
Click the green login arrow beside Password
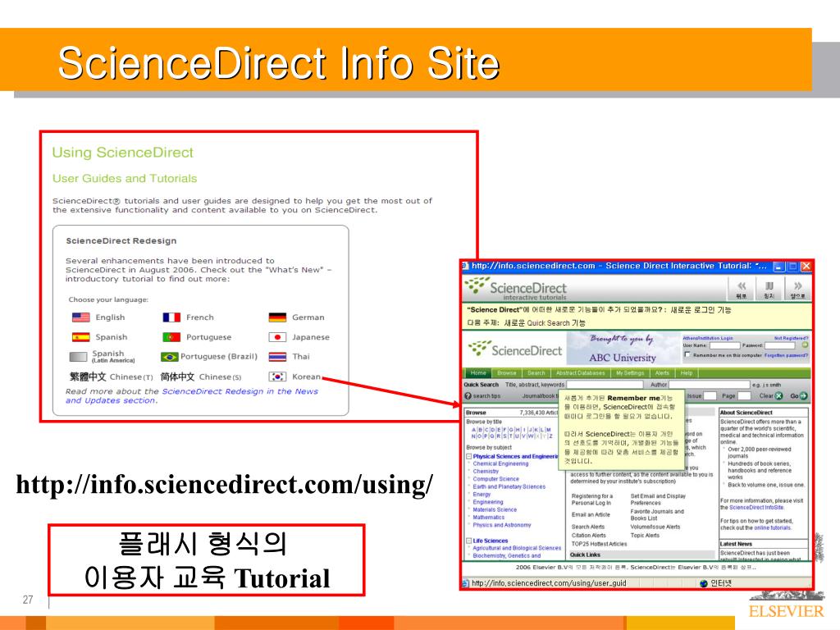coord(805,345)
